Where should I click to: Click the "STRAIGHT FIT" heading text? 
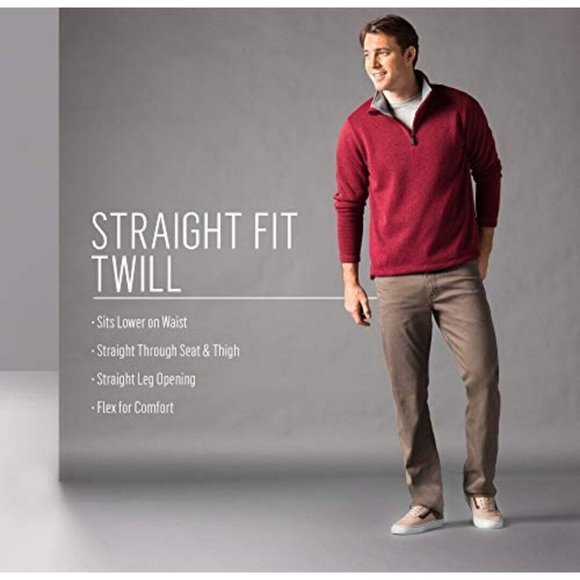pos(194,230)
